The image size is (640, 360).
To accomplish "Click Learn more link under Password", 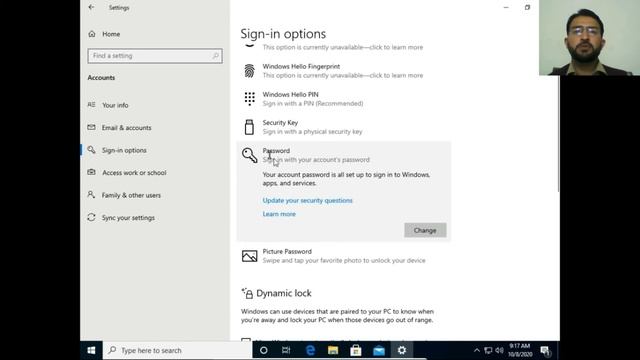I will pos(279,214).
